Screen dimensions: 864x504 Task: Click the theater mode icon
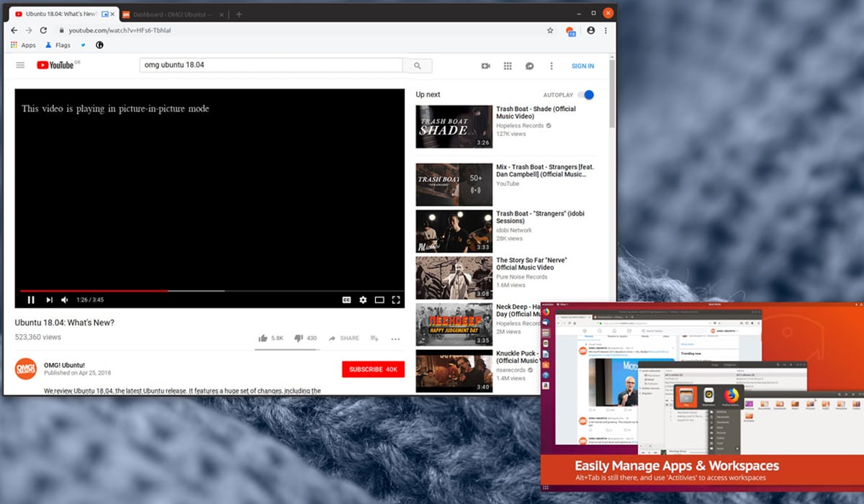(x=379, y=300)
